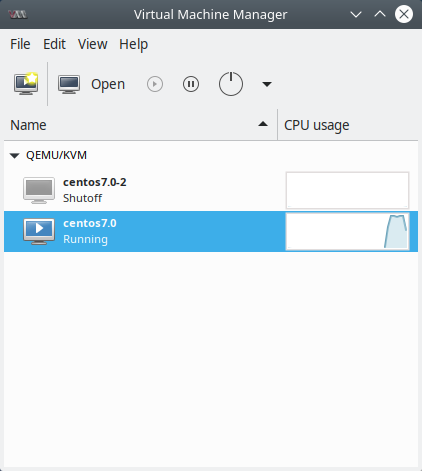Open the Edit menu

(54, 44)
